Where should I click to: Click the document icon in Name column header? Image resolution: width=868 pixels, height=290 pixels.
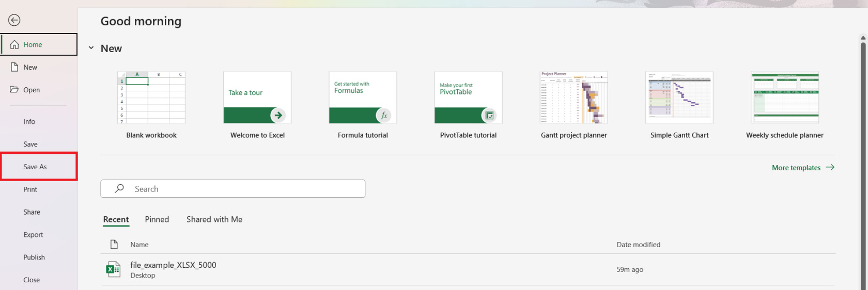[114, 244]
